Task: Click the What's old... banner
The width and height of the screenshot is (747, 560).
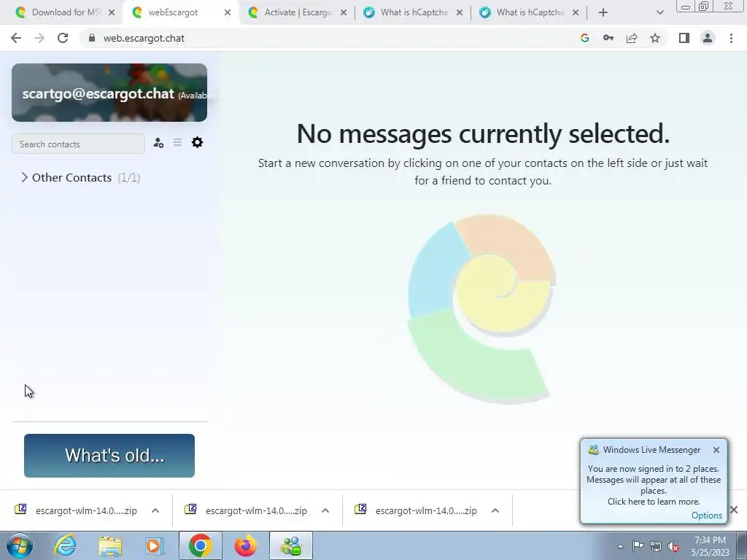Action: [x=109, y=456]
